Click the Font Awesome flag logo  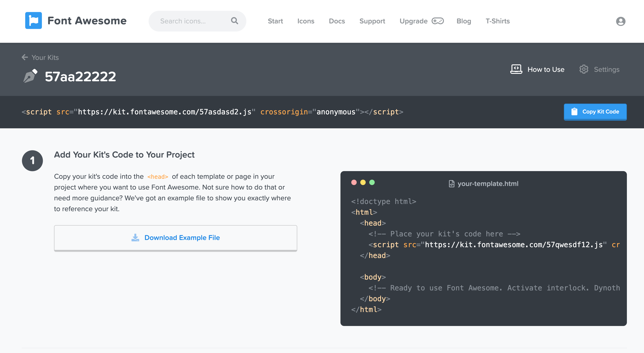[34, 20]
